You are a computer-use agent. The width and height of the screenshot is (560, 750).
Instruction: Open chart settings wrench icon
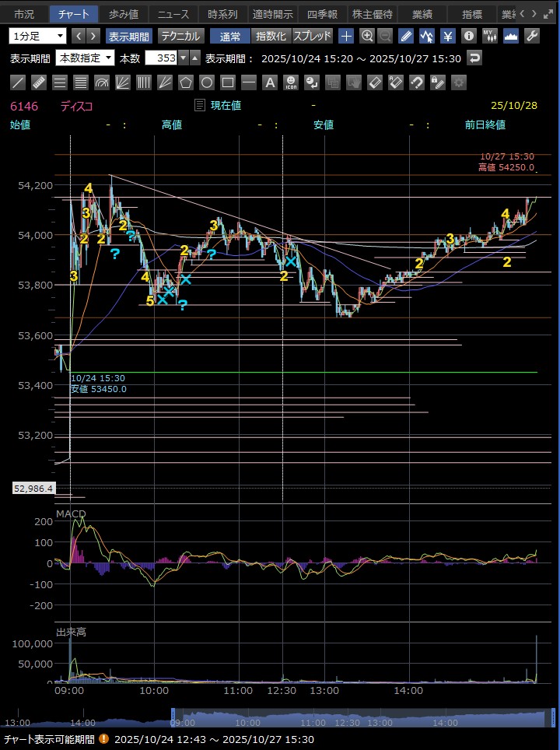click(x=532, y=36)
